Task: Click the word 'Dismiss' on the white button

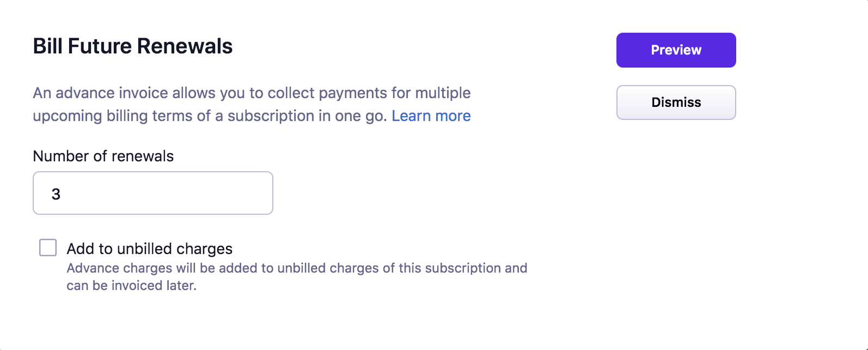Action: [x=676, y=102]
